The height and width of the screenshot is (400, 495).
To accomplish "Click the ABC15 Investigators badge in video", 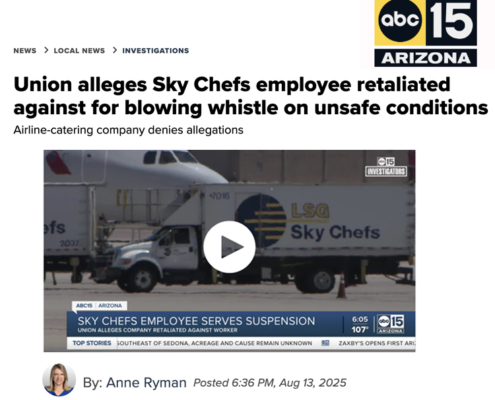I will pyautogui.click(x=386, y=167).
